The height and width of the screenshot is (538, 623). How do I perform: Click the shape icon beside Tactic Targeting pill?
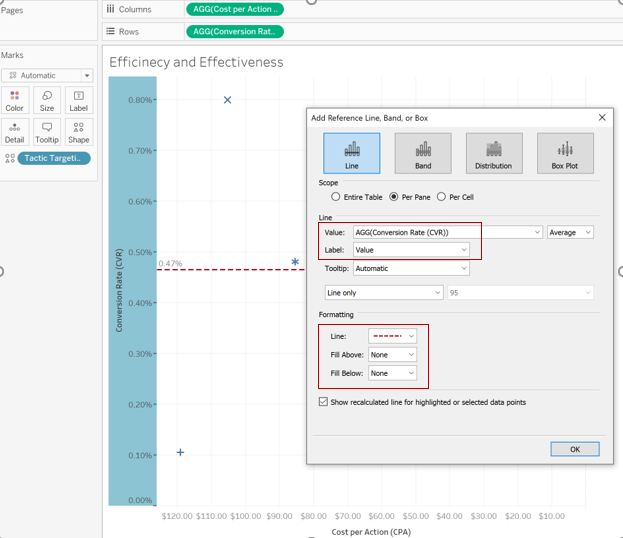(10, 159)
